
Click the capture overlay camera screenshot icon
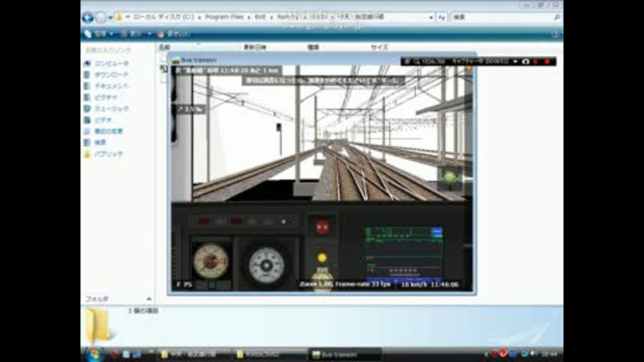(x=525, y=62)
